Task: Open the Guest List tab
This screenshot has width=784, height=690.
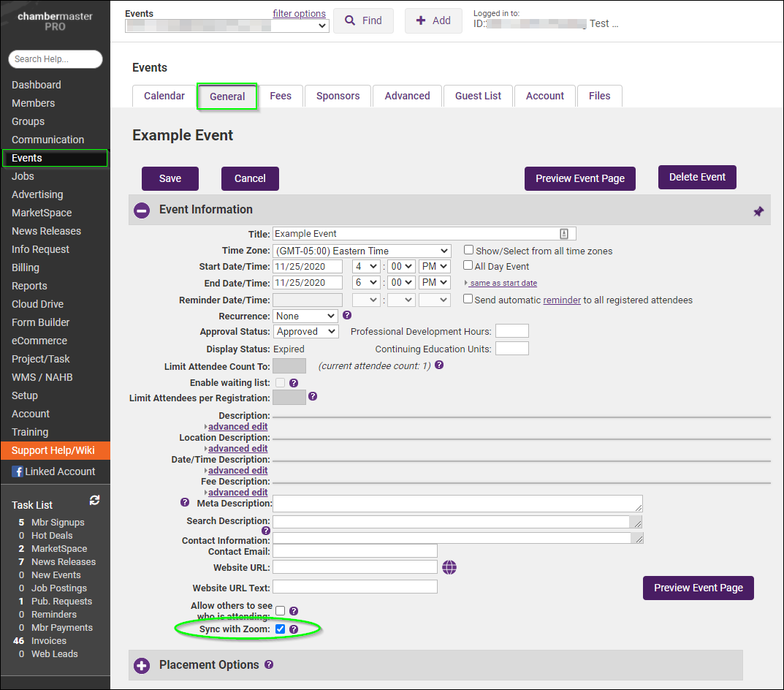Action: tap(478, 96)
